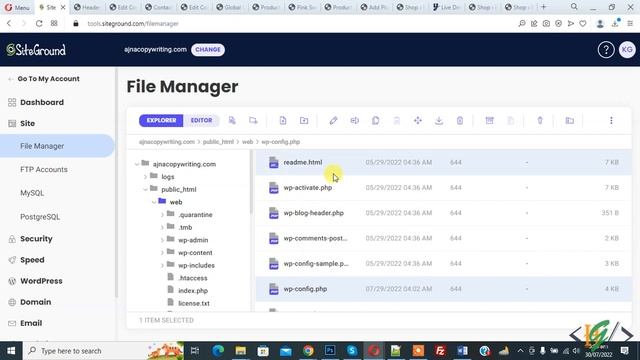The width and height of the screenshot is (640, 360).
Task: Click the Download icon in the toolbar
Action: point(439,120)
